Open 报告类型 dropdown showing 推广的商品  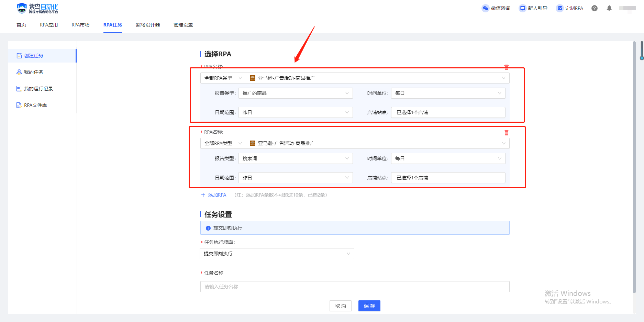coord(296,93)
